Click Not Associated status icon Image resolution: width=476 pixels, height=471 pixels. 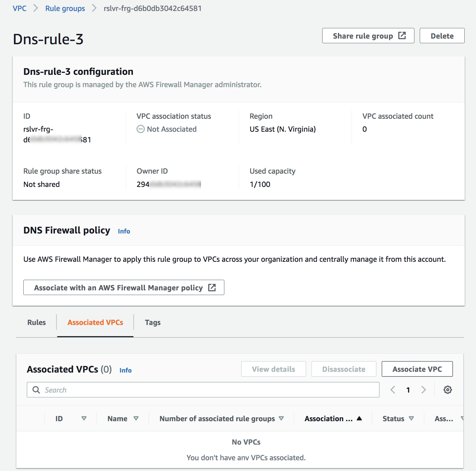tap(141, 129)
